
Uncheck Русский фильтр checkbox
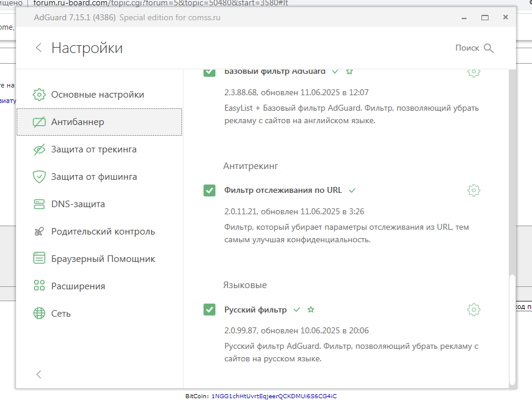click(209, 310)
